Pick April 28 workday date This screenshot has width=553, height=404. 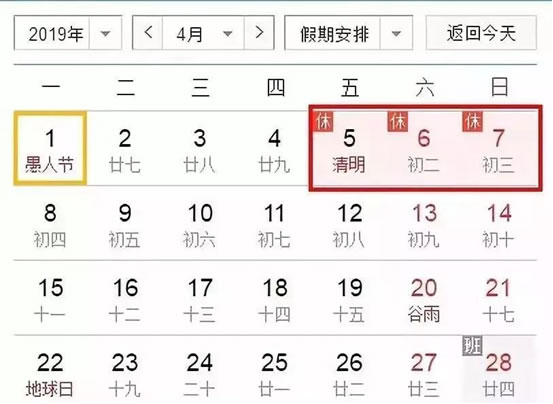click(499, 373)
